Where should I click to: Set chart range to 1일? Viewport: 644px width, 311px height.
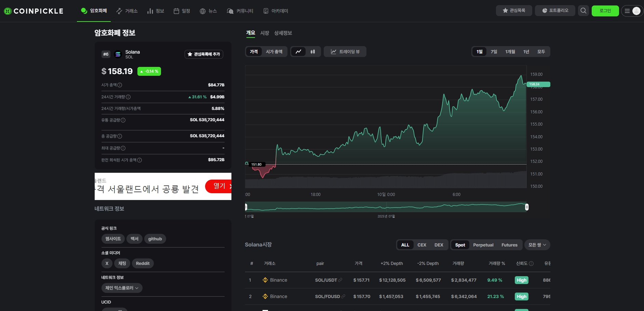(x=480, y=52)
